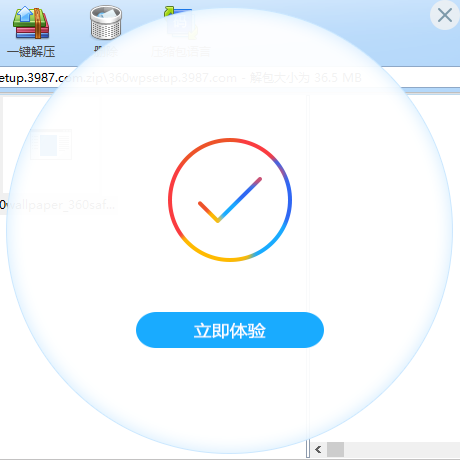Click the vertical pane divider near the scrollbar

point(308,448)
